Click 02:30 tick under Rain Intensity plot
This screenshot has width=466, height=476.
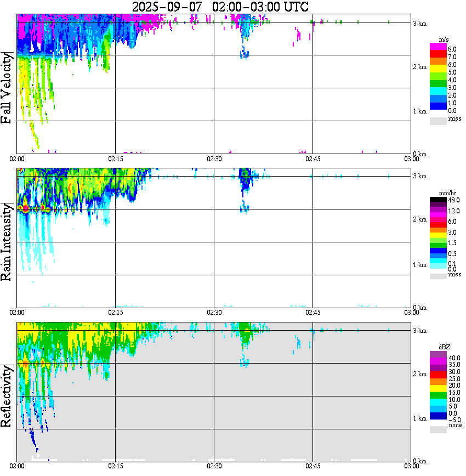point(214,313)
